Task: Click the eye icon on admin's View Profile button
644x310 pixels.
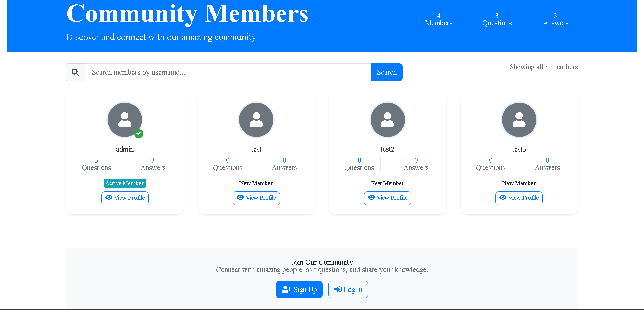Action: point(109,198)
